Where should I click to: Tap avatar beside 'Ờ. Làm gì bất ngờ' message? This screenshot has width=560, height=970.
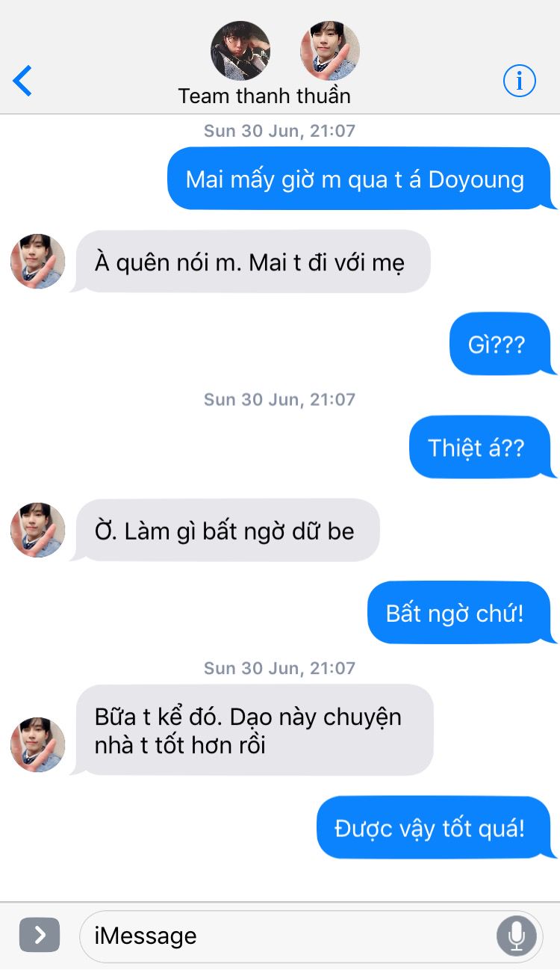pyautogui.click(x=37, y=530)
